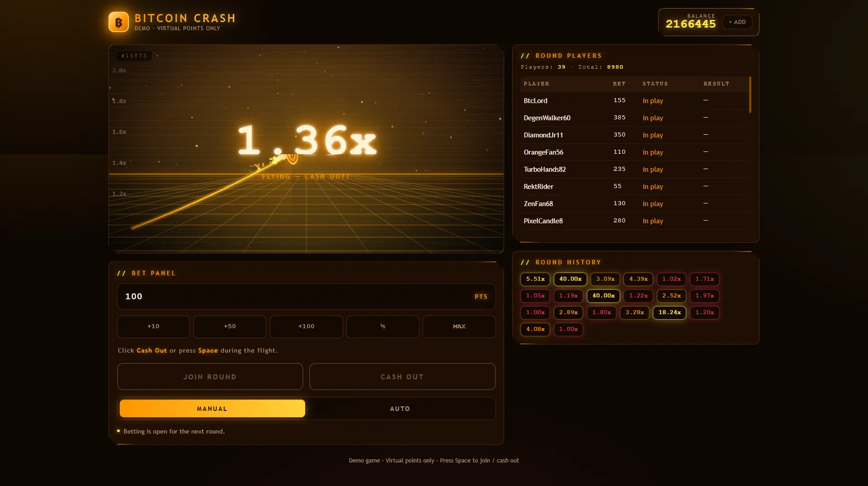Select TurboHands82 player row
Screen dimensions: 868x486
click(634, 170)
